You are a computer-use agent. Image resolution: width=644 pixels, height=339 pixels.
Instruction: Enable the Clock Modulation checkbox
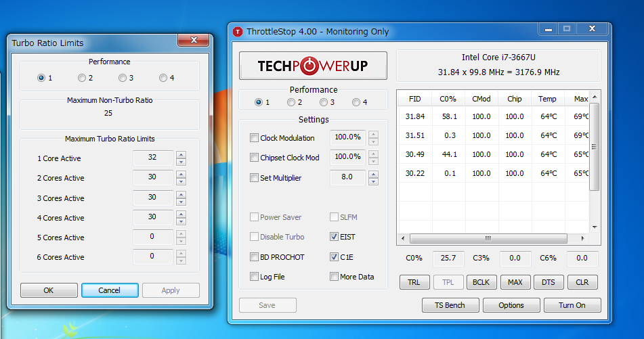pyautogui.click(x=254, y=138)
